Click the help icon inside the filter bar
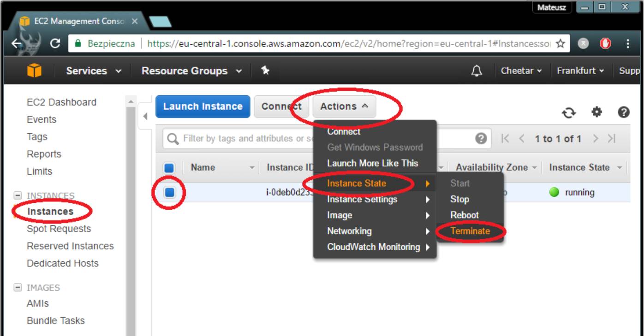The height and width of the screenshot is (336, 644). coord(481,139)
